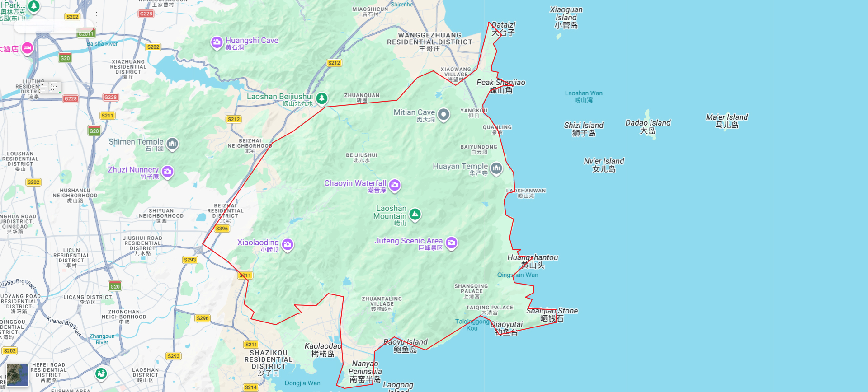The height and width of the screenshot is (392, 868).
Task: Click the Zhuanquan label
Action: pyautogui.click(x=362, y=98)
